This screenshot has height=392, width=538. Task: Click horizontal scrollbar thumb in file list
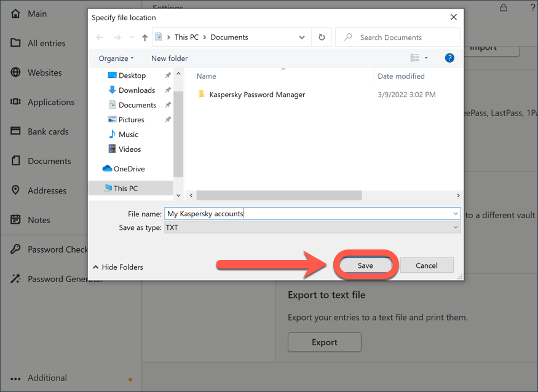[279, 195]
